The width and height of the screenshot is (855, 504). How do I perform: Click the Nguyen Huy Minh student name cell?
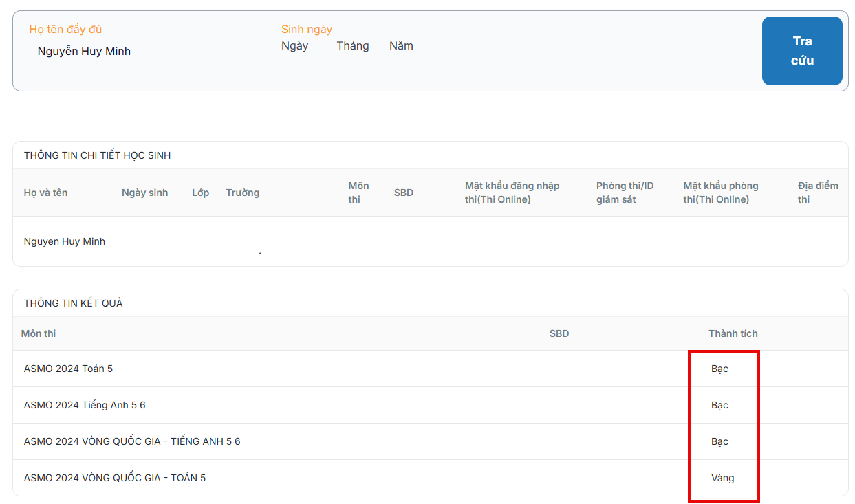point(65,241)
